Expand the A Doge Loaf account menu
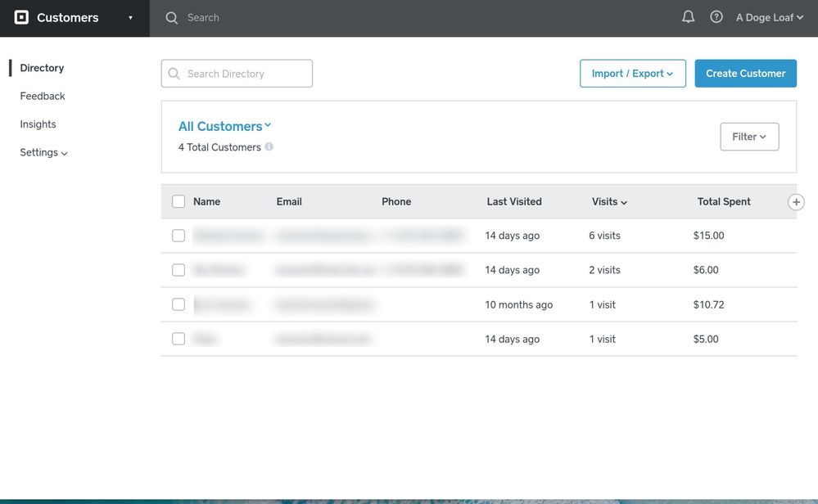Screen dimensions: 818x504 [x=769, y=17]
